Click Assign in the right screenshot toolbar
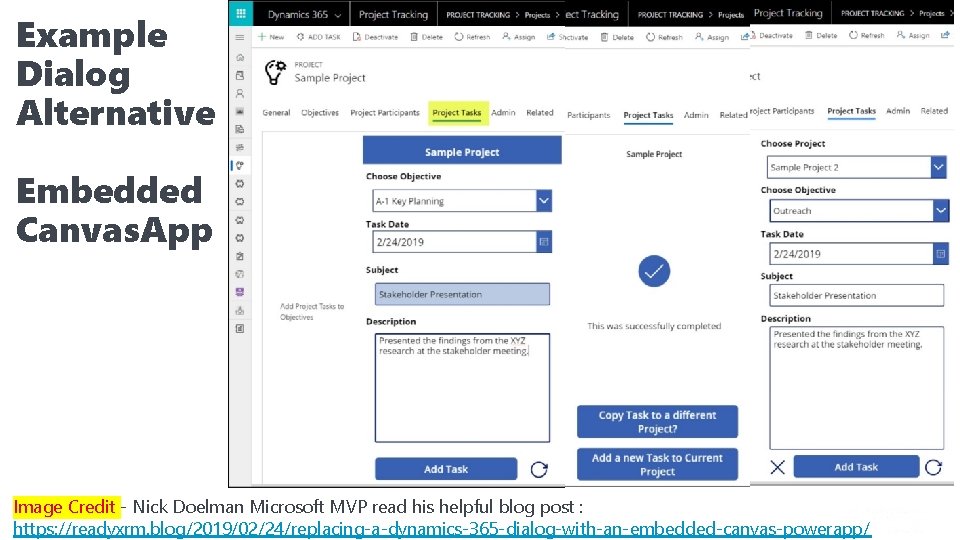The image size is (960, 540). coord(913,36)
